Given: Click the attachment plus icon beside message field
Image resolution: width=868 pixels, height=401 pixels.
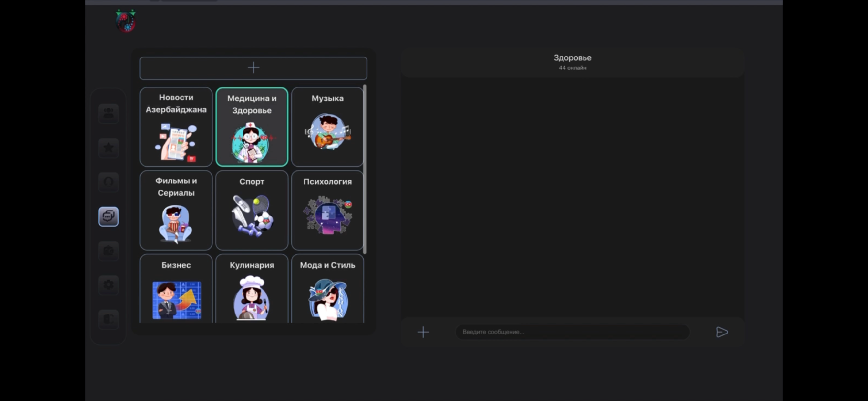Looking at the screenshot, I should (423, 332).
